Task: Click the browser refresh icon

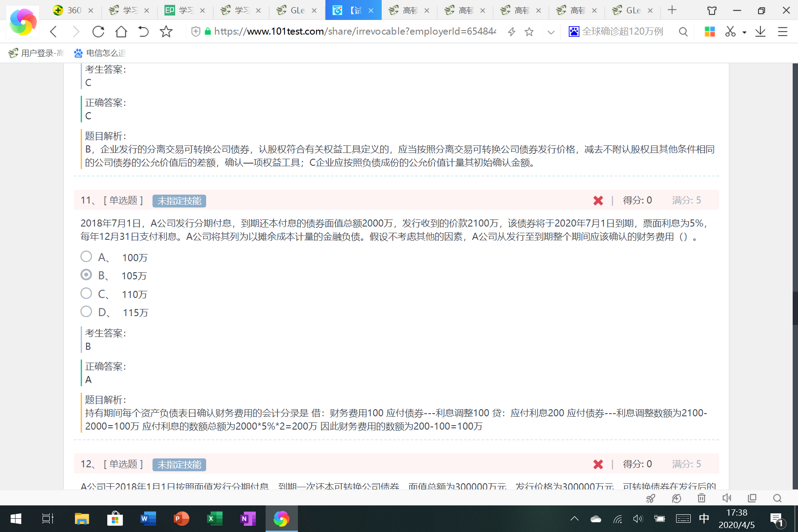Action: 98,31
